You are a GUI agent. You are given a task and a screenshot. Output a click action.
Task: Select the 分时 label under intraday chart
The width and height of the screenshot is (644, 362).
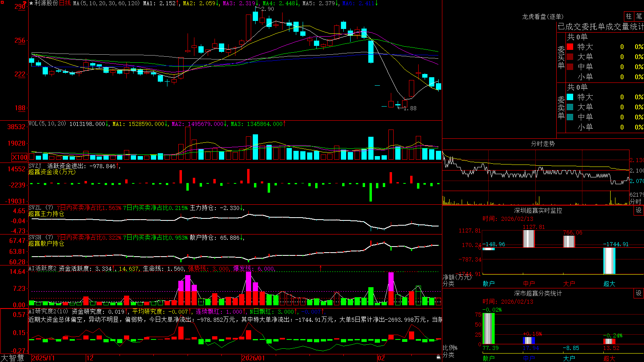pos(636,202)
